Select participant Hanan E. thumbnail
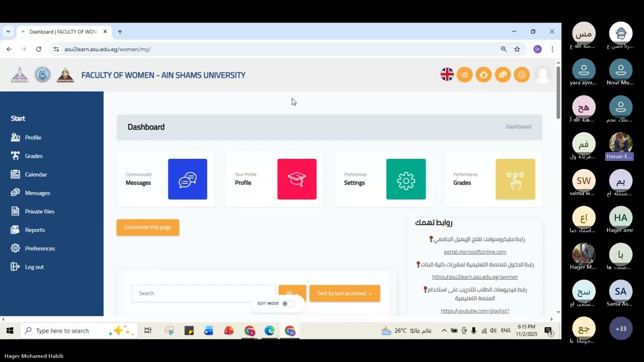 coord(620,147)
